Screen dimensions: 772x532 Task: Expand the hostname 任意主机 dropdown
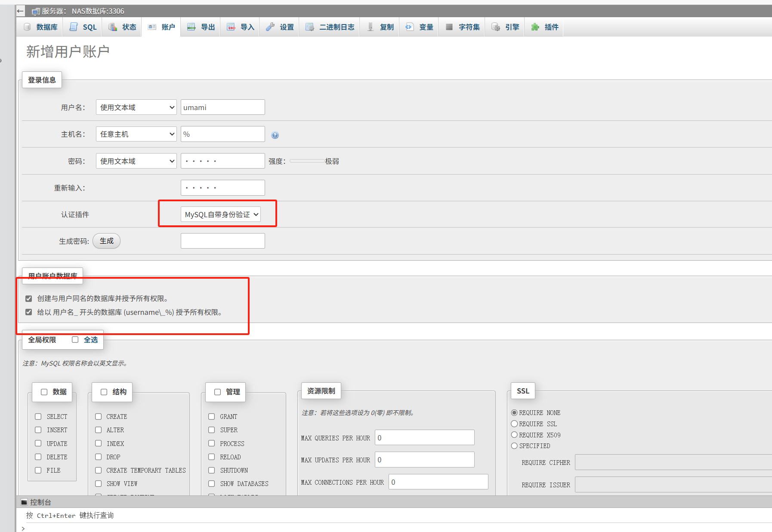point(136,134)
